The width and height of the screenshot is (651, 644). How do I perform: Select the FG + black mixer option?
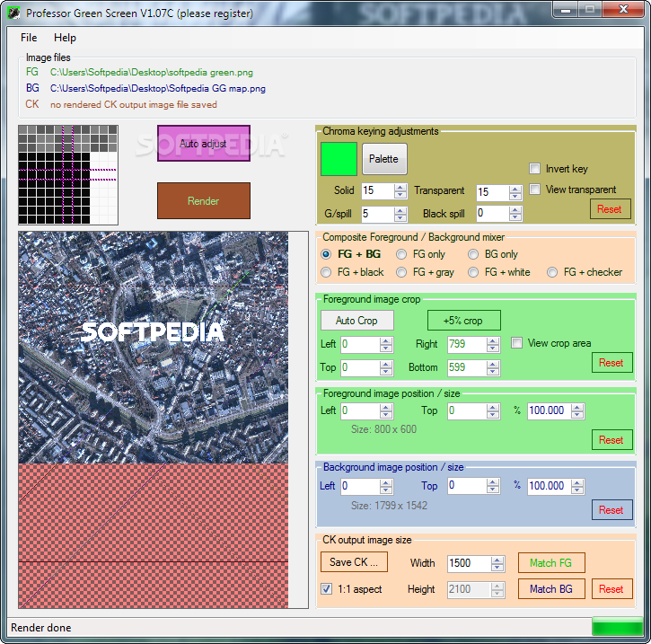(326, 272)
